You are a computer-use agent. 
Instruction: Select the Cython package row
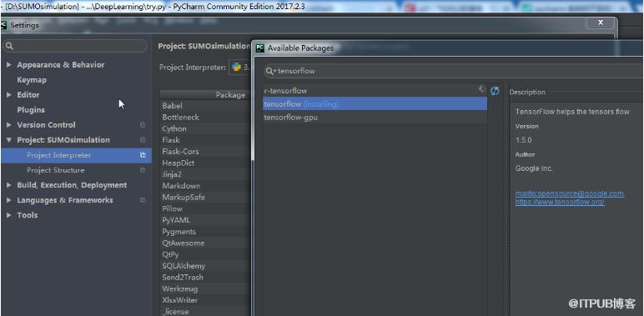[x=205, y=128]
